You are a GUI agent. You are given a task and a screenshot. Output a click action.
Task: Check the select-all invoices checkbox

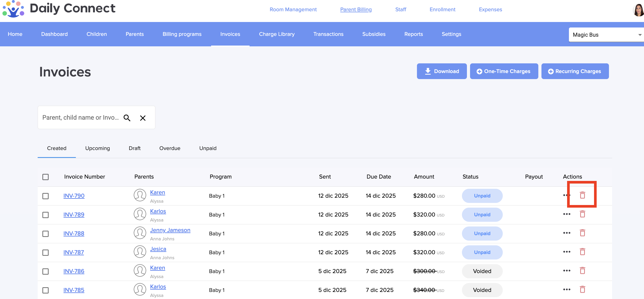46,177
